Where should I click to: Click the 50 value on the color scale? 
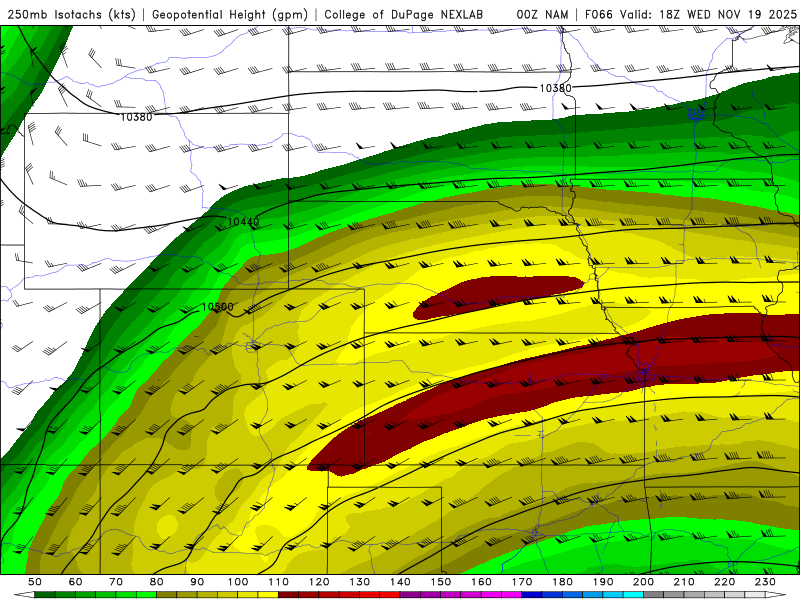coord(35,582)
